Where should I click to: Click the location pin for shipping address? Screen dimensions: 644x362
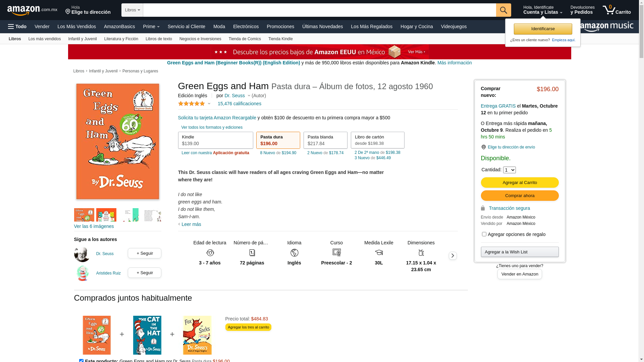pyautogui.click(x=483, y=147)
